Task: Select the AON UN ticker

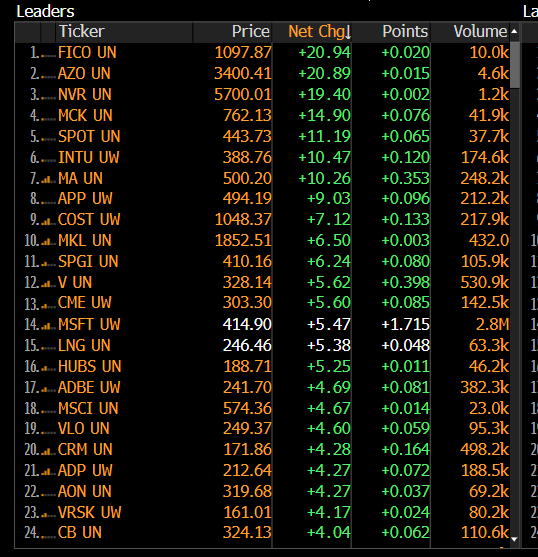Action: [85, 491]
